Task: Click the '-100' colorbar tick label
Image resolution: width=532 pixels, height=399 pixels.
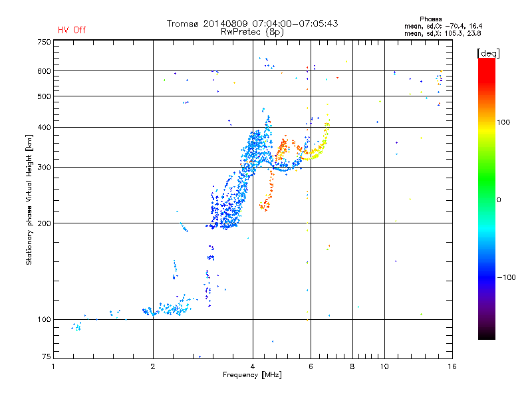Action: pos(507,277)
